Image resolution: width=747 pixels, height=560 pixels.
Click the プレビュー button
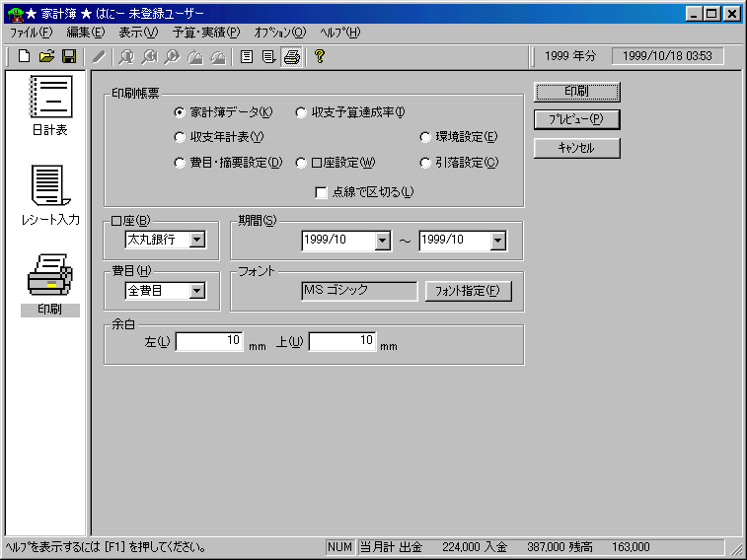(x=577, y=119)
